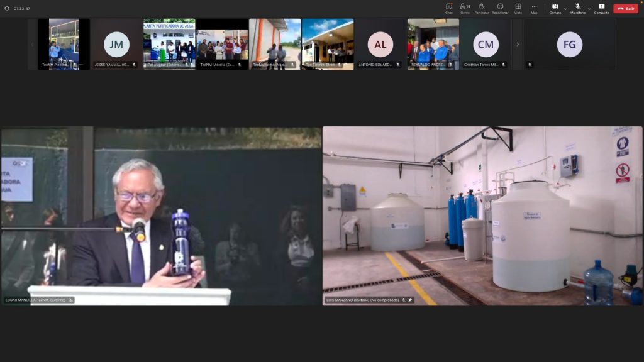Click the shield icon beside meeting timer
Viewport: 644px width, 362px height.
pyautogui.click(x=6, y=9)
